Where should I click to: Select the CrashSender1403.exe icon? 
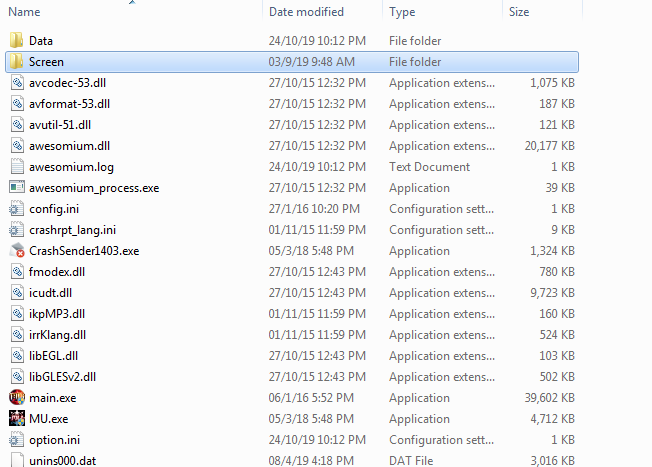[16, 251]
